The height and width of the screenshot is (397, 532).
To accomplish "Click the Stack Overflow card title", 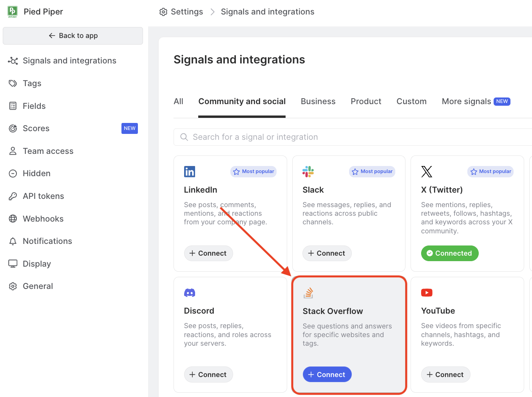I will 333,311.
